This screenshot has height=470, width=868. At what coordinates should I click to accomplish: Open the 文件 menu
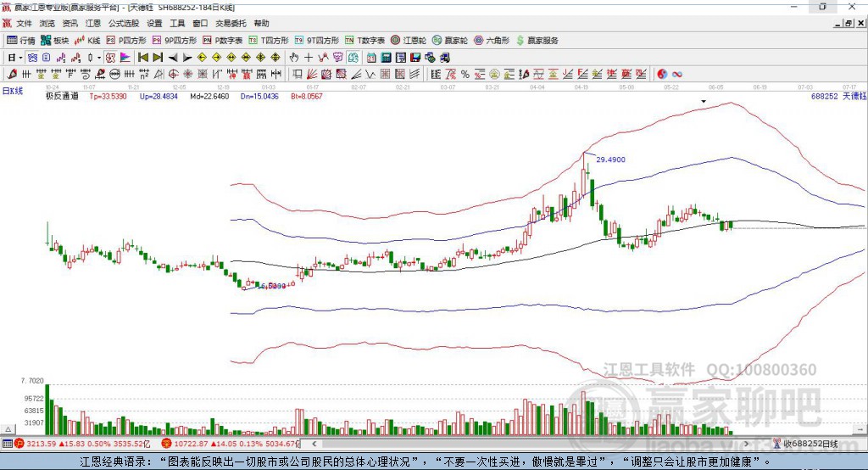pos(25,23)
